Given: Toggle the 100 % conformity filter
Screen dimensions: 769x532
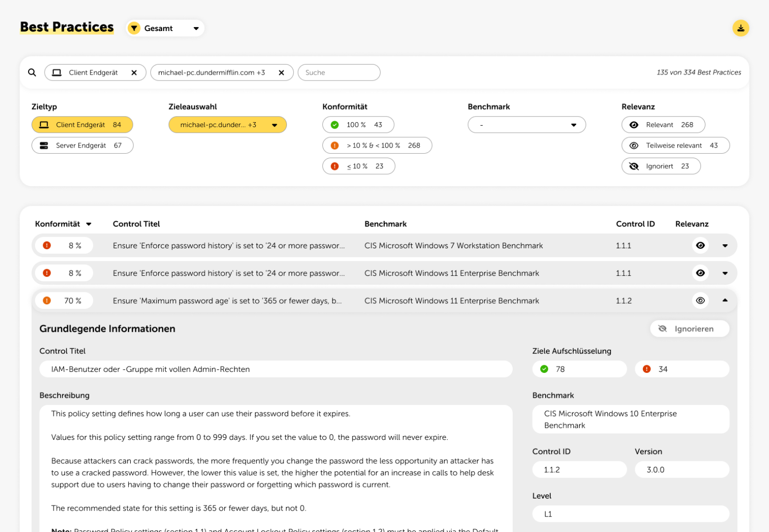Looking at the screenshot, I should tap(358, 125).
